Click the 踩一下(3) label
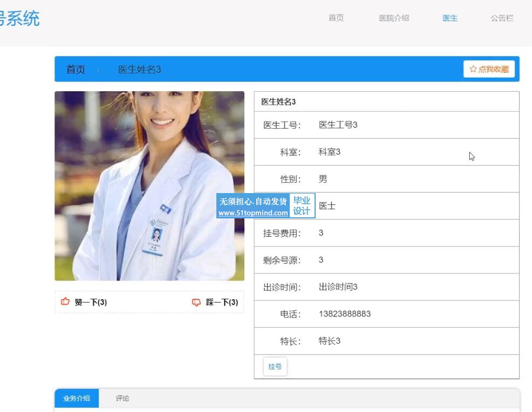The height and width of the screenshot is (412, 532). (222, 302)
